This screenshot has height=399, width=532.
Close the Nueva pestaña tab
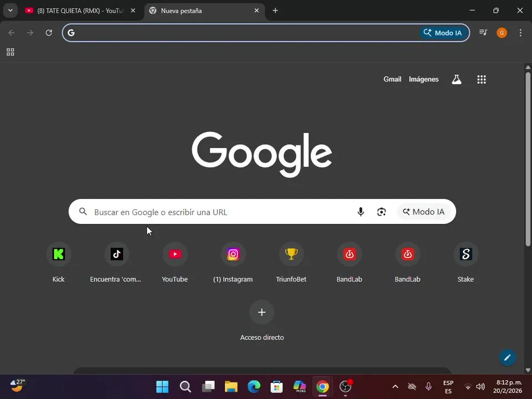pyautogui.click(x=257, y=11)
